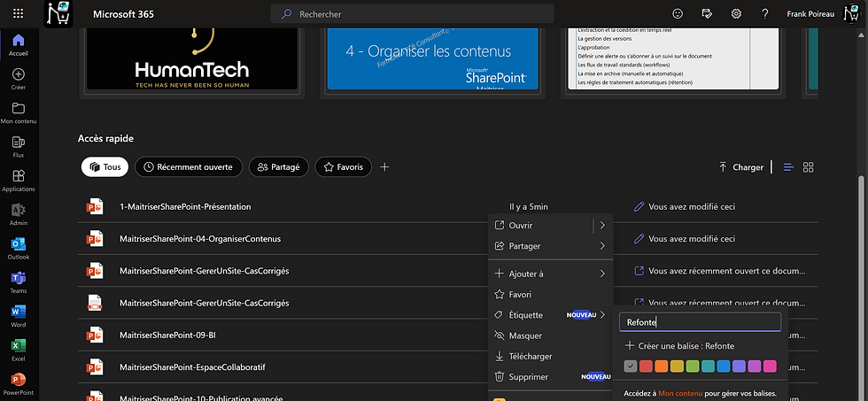Open the app launcher waffle icon
The height and width of the screenshot is (401, 868).
tap(19, 14)
